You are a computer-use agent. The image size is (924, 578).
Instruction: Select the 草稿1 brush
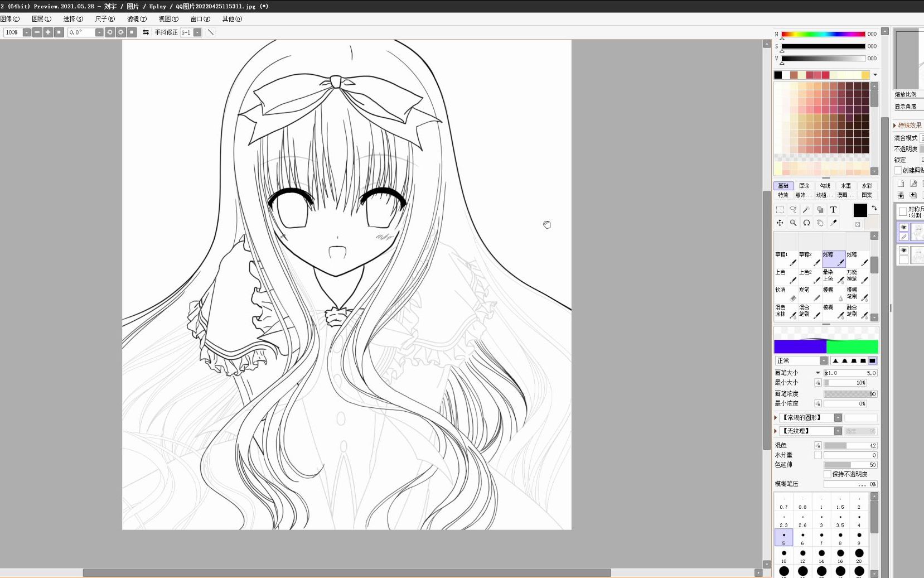click(x=785, y=259)
